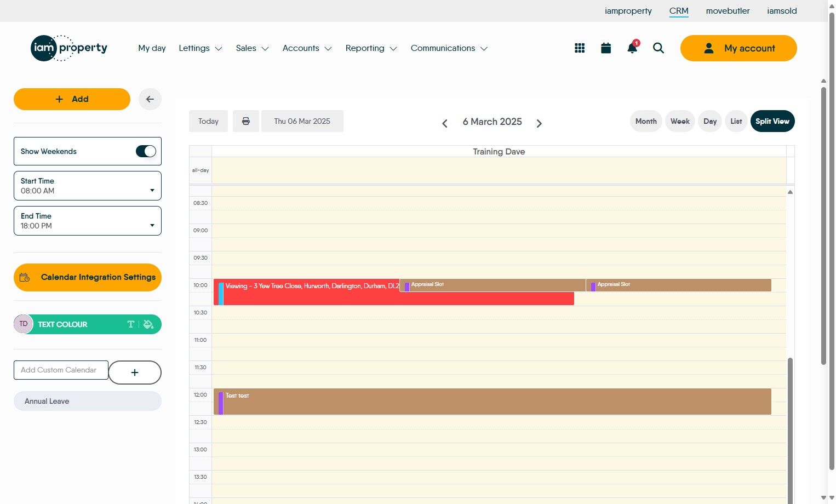Collapse sidebar with back arrow
Viewport: 836px width, 504px height.
pyautogui.click(x=150, y=99)
